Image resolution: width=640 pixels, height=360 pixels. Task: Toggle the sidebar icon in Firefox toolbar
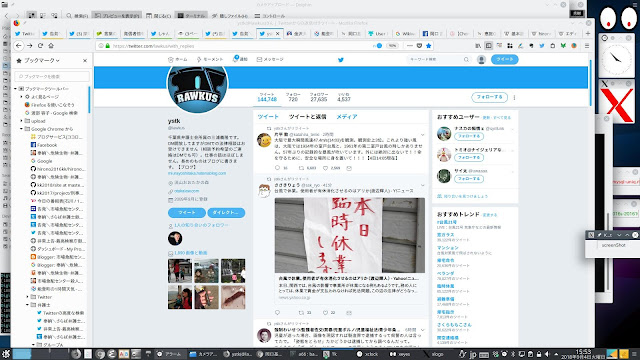pyautogui.click(x=489, y=46)
